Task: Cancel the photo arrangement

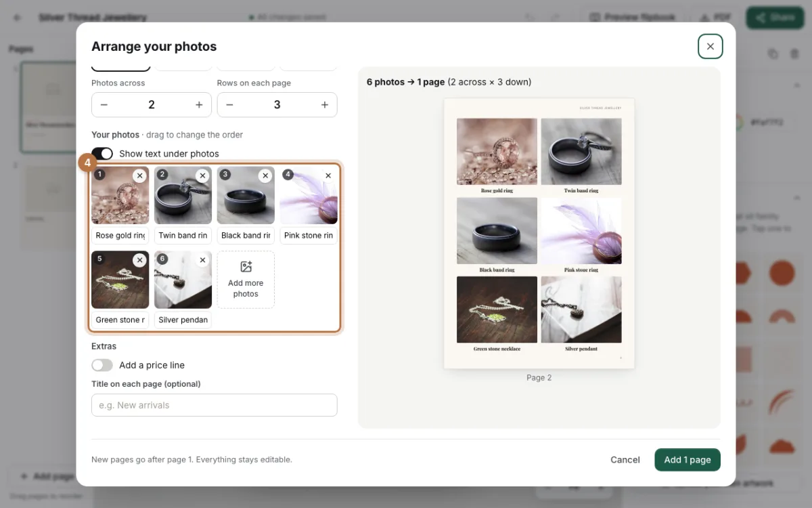Action: (x=625, y=460)
